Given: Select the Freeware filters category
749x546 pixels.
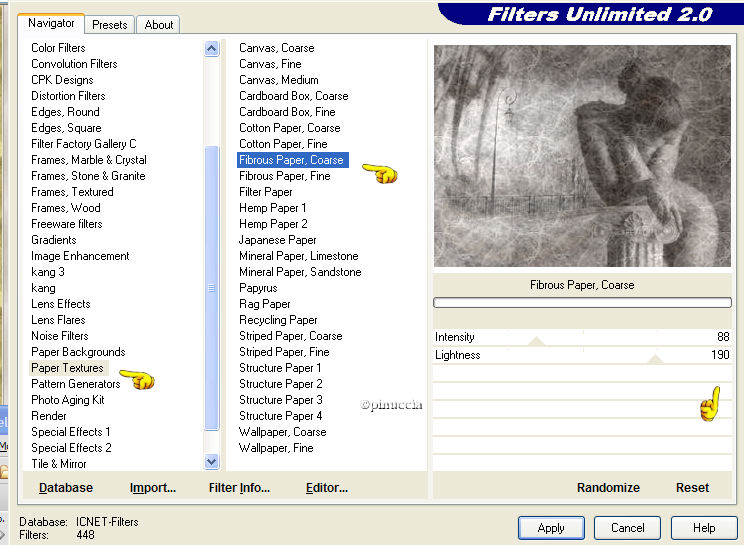Looking at the screenshot, I should (67, 224).
